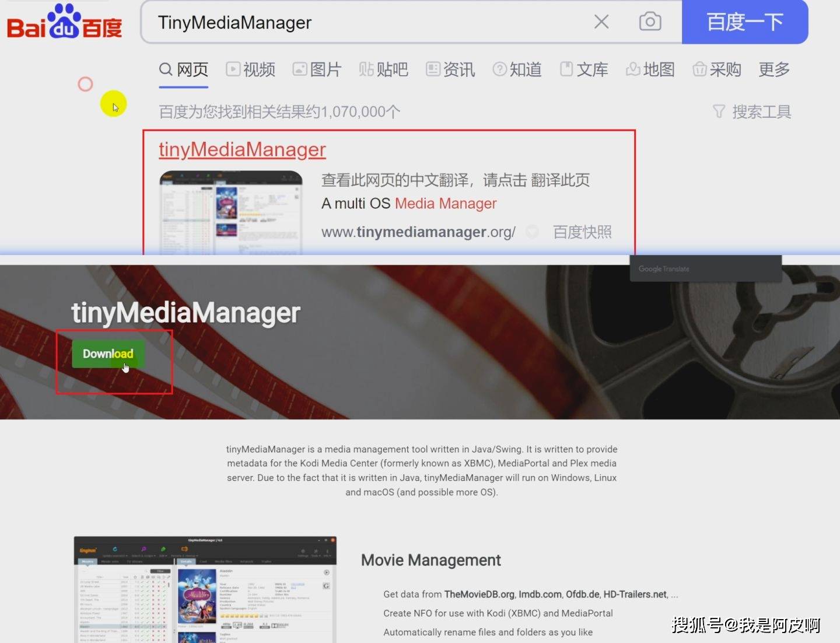Click the search result screenshot thumbnail
This screenshot has width=840, height=643.
231,212
